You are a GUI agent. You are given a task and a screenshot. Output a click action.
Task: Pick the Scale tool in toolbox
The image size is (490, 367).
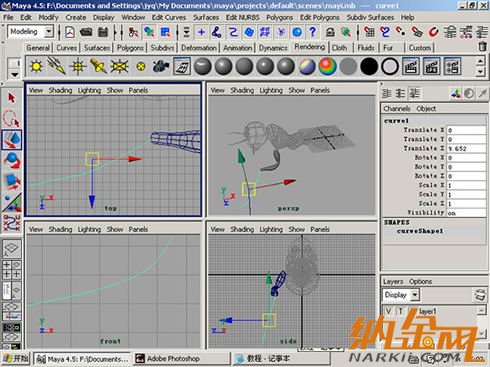[x=12, y=181]
